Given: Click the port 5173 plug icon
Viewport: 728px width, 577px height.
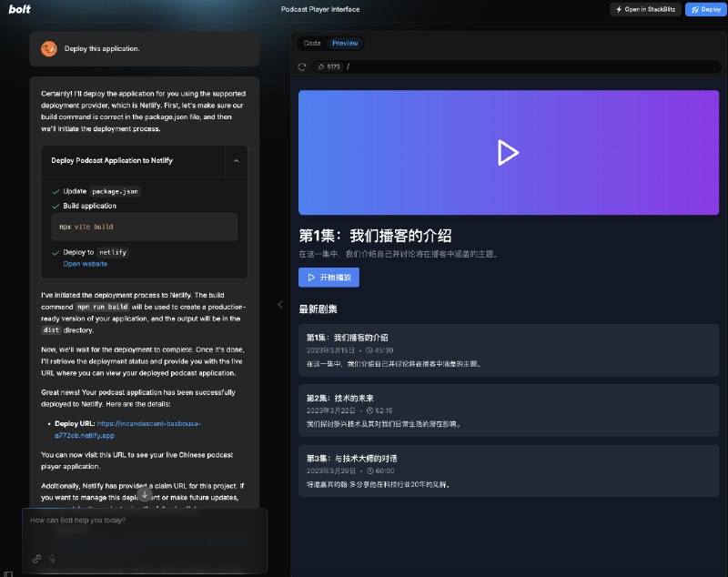Looking at the screenshot, I should (321, 66).
